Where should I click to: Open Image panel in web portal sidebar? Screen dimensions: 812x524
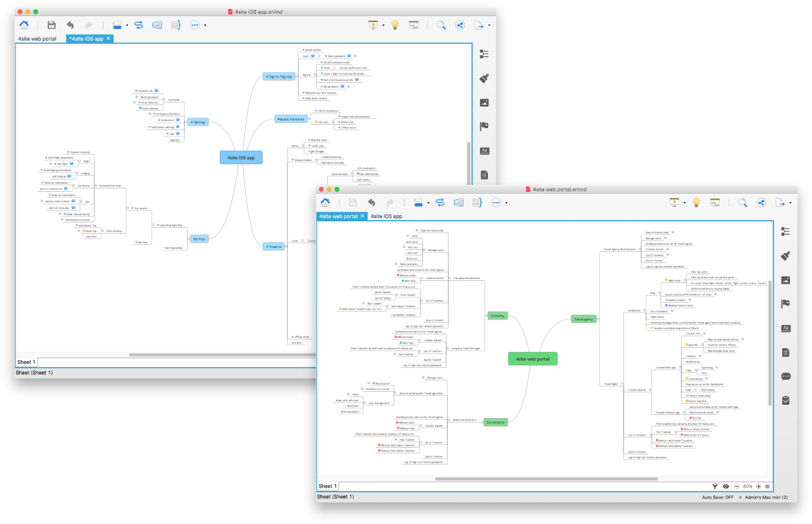[x=785, y=280]
